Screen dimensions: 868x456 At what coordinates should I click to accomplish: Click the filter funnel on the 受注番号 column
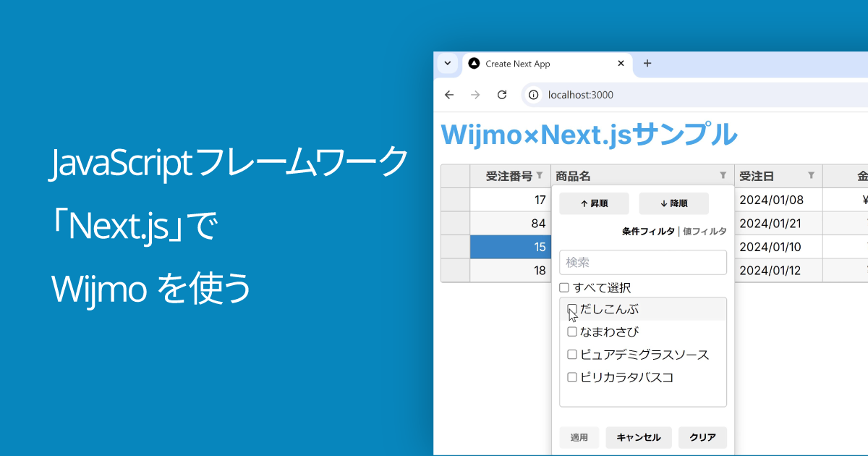539,175
